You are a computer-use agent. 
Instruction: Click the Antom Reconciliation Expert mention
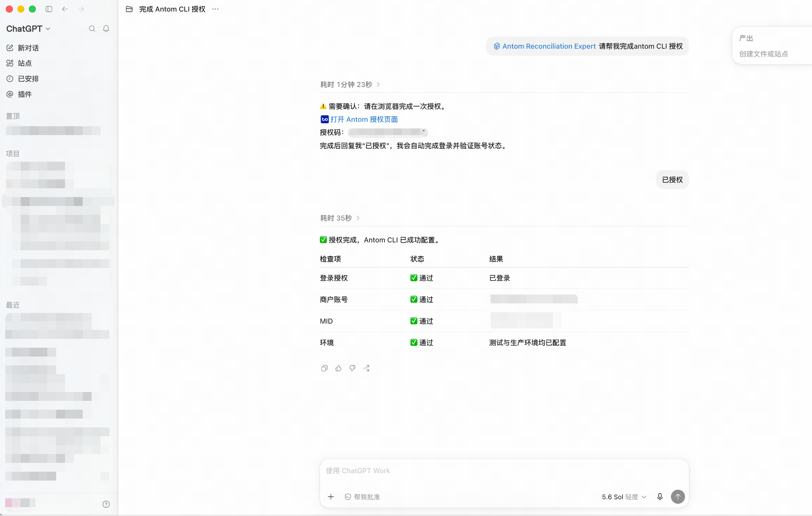coord(545,46)
